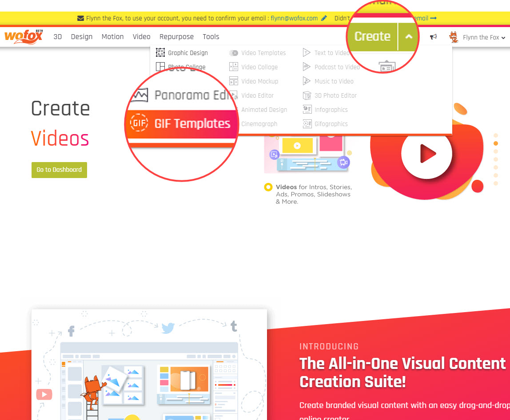Click the Infographics icon in menu

tap(307, 110)
